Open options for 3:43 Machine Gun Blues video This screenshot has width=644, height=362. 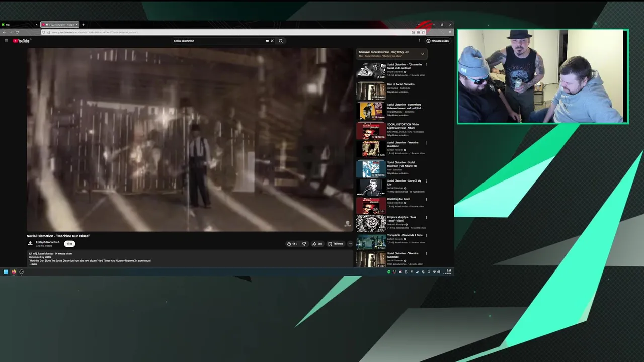coord(426,143)
